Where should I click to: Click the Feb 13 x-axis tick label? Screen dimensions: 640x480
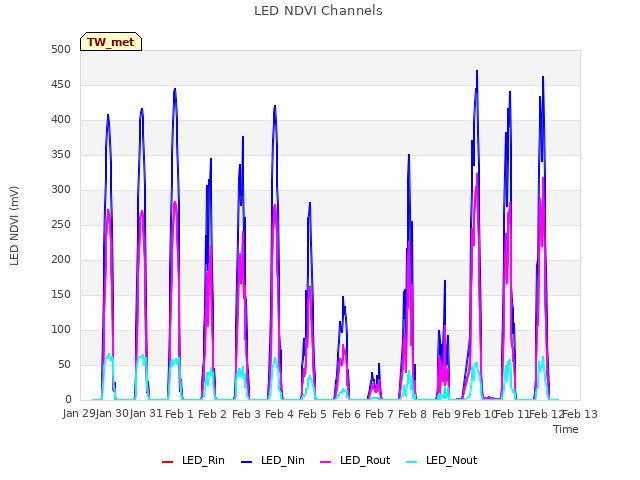coord(580,414)
